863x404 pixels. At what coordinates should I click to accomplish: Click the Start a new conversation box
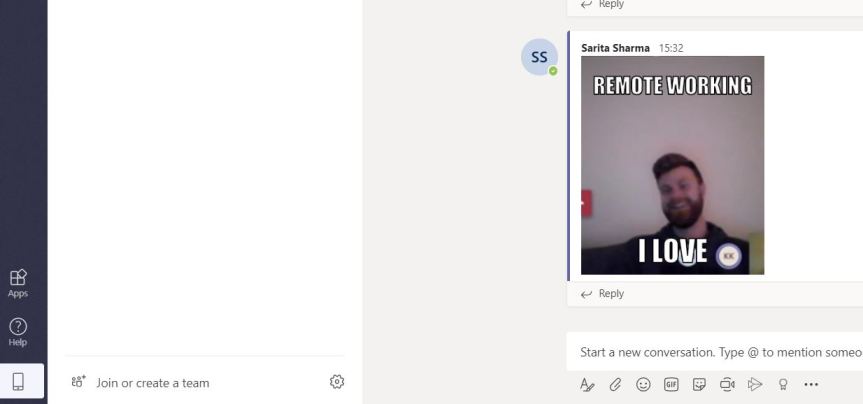click(715, 352)
